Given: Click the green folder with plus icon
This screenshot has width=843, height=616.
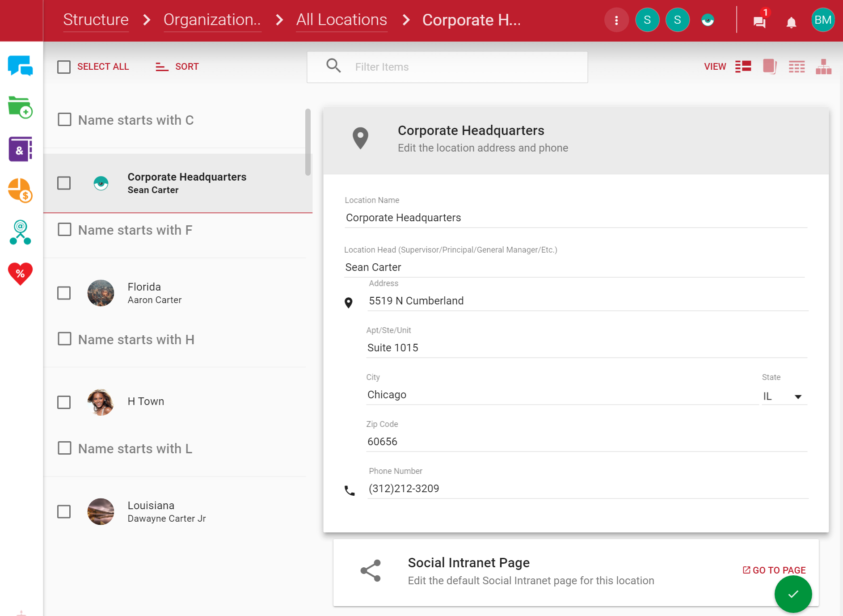Looking at the screenshot, I should [x=21, y=107].
